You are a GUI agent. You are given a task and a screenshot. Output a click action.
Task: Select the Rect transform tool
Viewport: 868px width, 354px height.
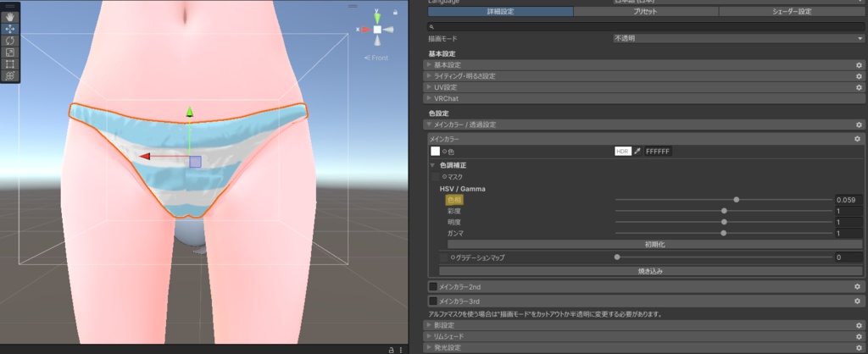[10, 64]
